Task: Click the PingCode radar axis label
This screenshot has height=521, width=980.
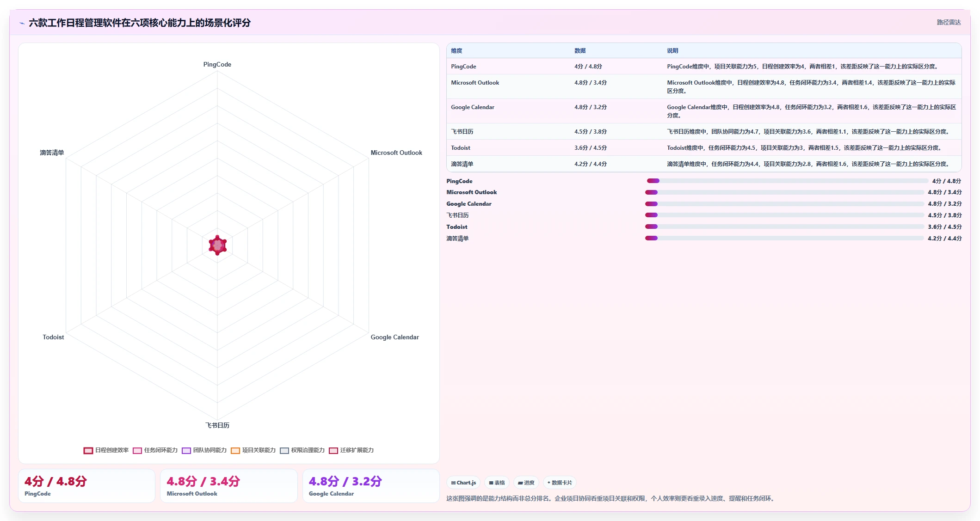Action: pos(217,65)
